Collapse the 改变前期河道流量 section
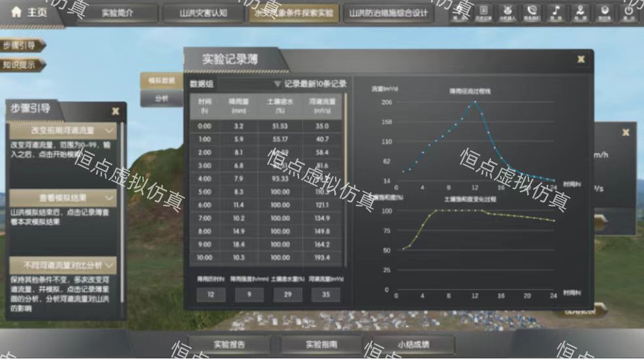This screenshot has height=359, width=644. coord(109,131)
